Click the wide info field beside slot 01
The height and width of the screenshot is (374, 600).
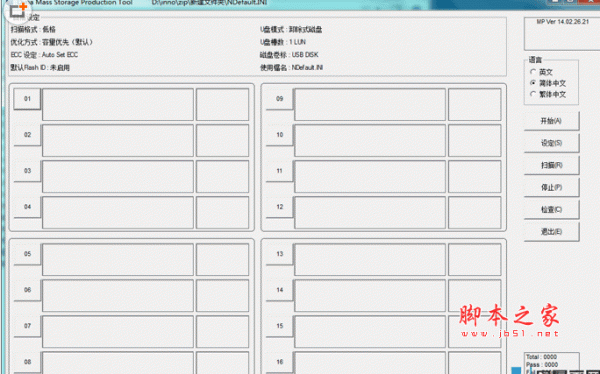point(118,105)
